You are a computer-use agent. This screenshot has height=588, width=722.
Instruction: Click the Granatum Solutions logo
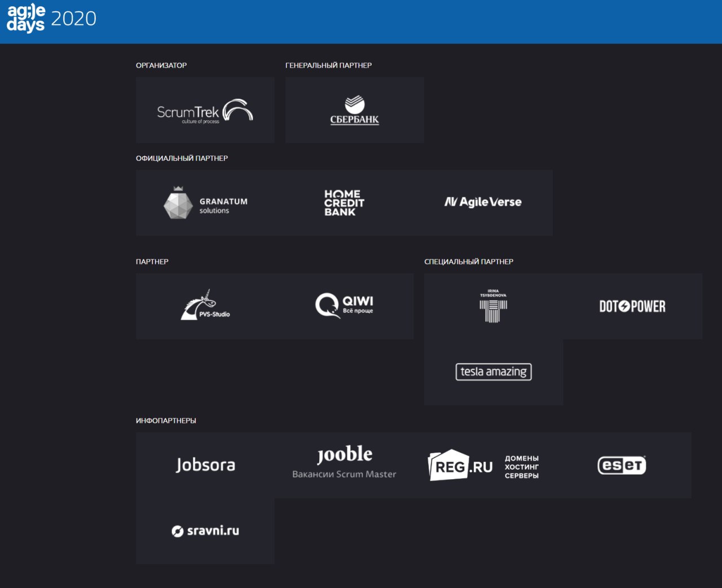(x=205, y=203)
